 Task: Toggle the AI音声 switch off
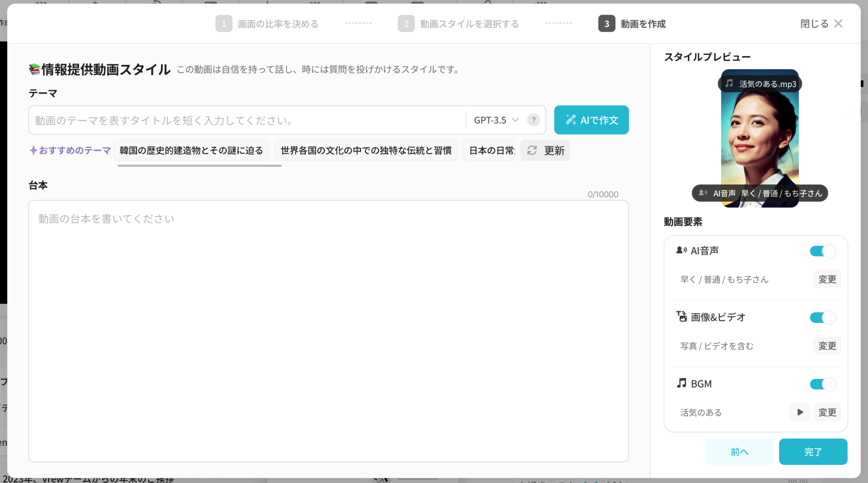click(x=822, y=251)
